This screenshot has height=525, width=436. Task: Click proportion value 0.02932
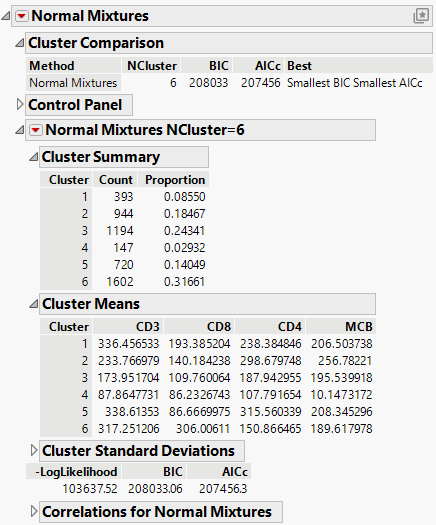185,247
